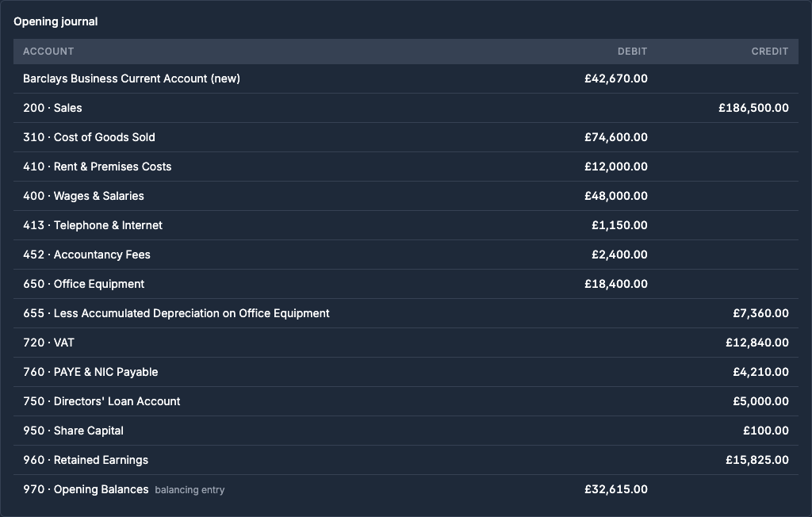Select the £15,825.00 credit amount
The height and width of the screenshot is (517, 812).
click(x=757, y=460)
